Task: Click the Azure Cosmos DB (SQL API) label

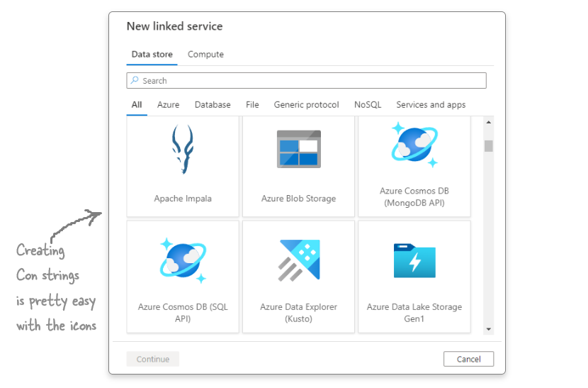Action: point(183,313)
